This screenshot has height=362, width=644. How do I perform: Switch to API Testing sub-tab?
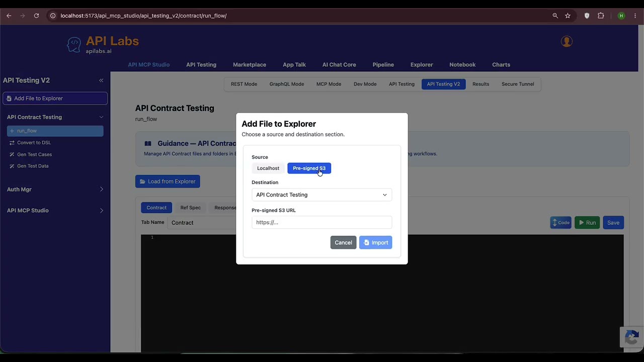(x=401, y=84)
